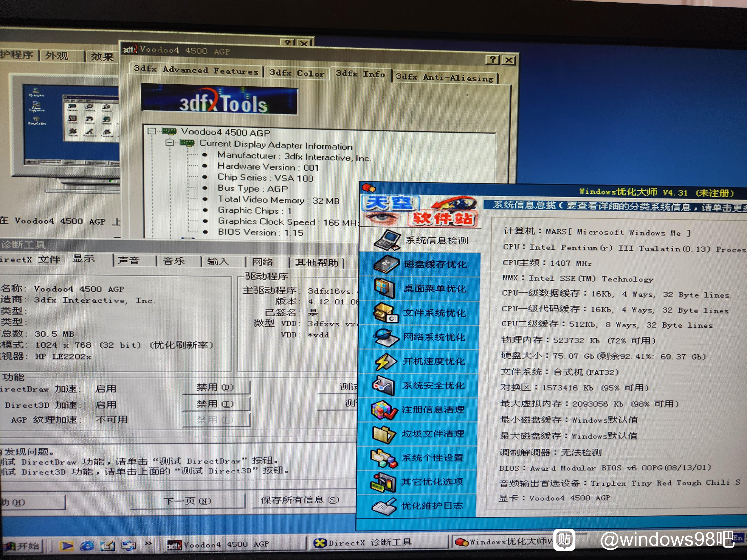This screenshot has width=747, height=560.
Task: Select 'Bus Type : AGP' tree row
Action: tap(253, 188)
